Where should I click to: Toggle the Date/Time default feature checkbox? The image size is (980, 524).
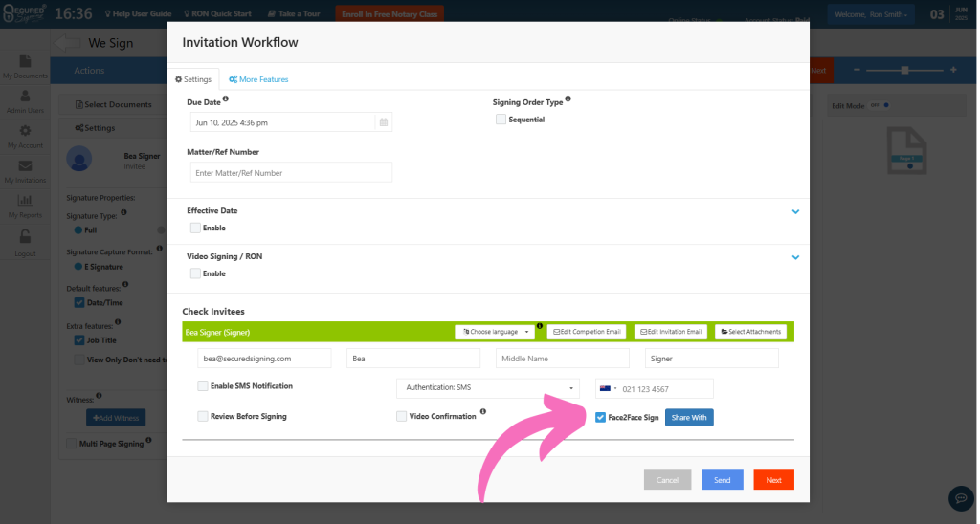pos(79,302)
